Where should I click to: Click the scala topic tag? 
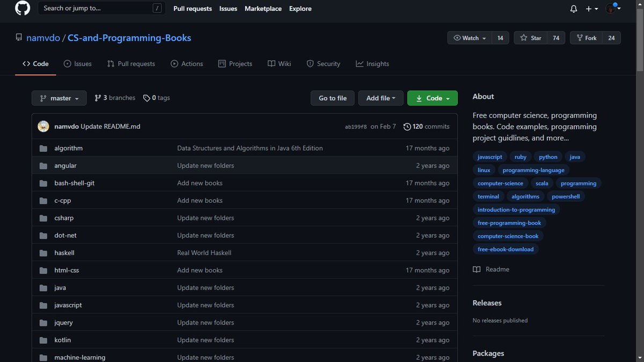coord(542,183)
